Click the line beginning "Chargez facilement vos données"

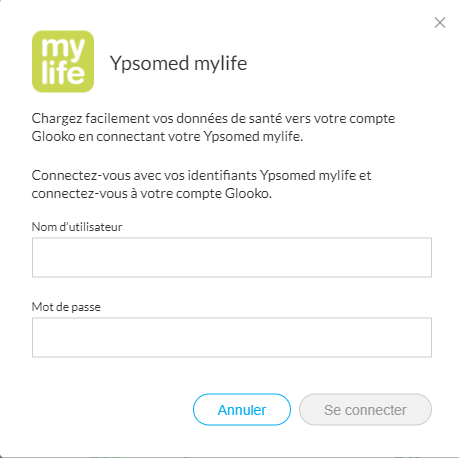(213, 119)
